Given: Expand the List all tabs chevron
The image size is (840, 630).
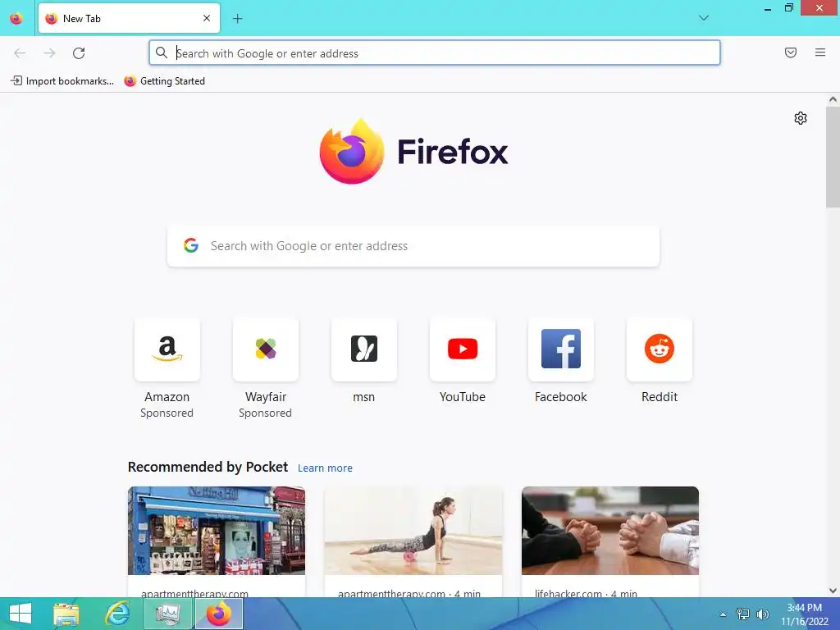Looking at the screenshot, I should (x=703, y=18).
